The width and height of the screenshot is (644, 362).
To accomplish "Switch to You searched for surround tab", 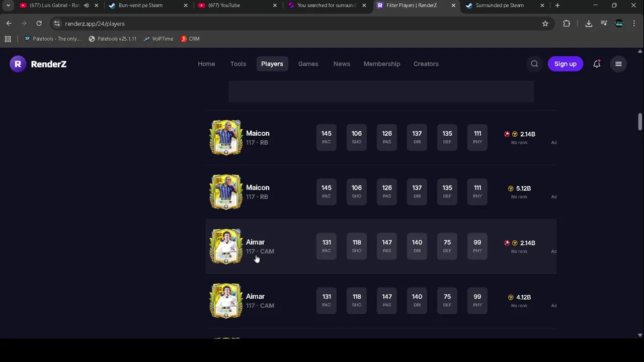I will point(327,6).
